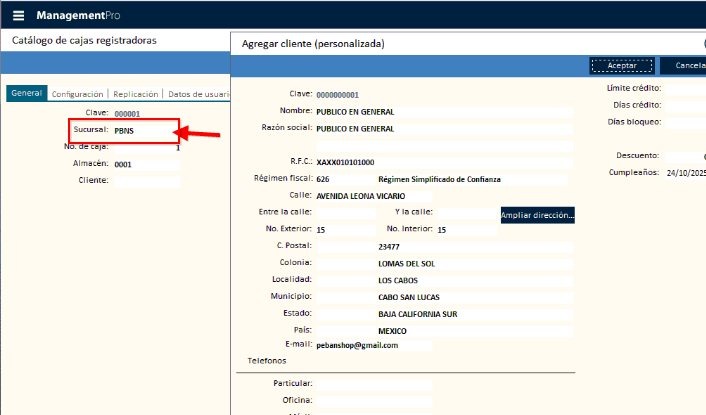Switch to the General tab
Screen dimensions: 706x415
26,93
